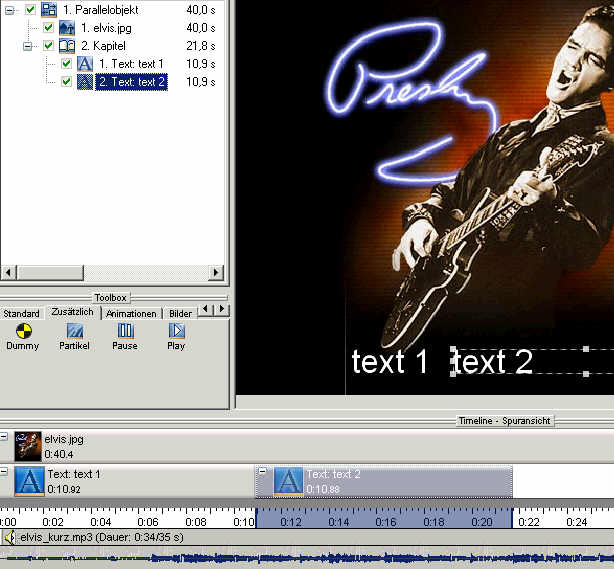The height and width of the screenshot is (569, 614).
Task: Toggle the 2. Text: text 2 checkbox
Action: [66, 82]
